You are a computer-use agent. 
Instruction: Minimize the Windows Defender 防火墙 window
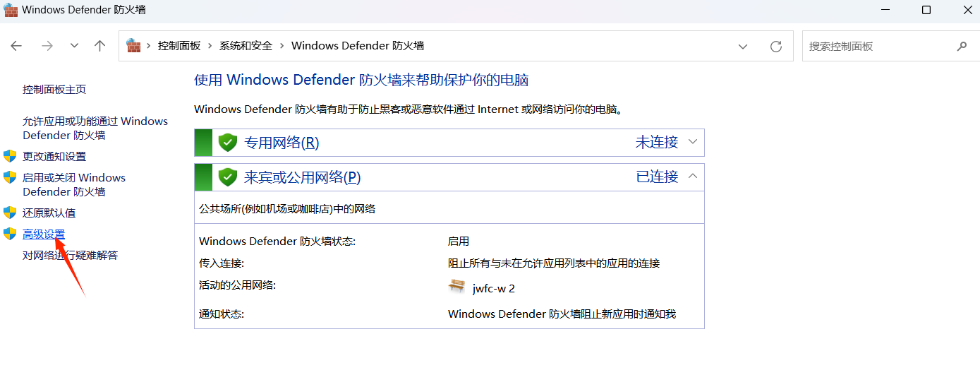pos(886,10)
